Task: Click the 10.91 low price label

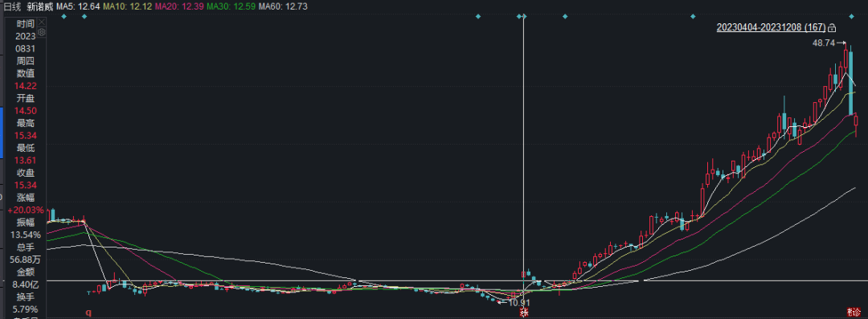Action: coord(519,303)
